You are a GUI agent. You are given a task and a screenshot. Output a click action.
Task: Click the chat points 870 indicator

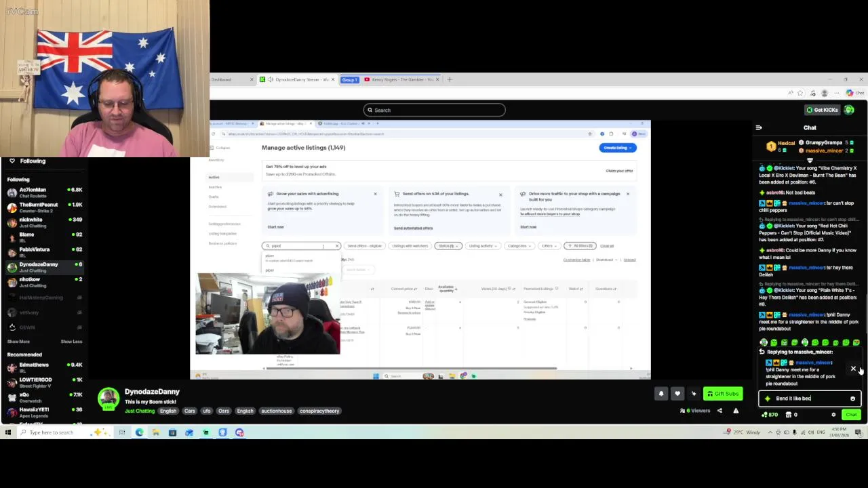point(771,415)
